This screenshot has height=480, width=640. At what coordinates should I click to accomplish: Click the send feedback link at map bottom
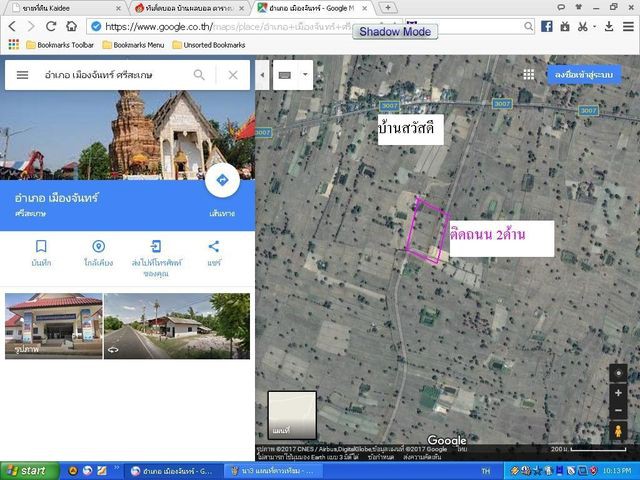pos(422,457)
